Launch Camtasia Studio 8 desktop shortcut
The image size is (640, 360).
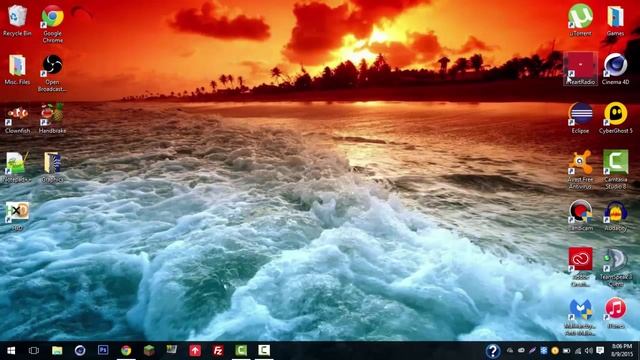point(616,169)
